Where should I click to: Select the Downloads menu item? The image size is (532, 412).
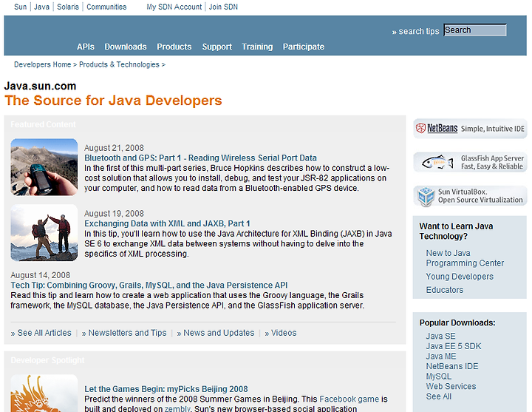(x=126, y=47)
